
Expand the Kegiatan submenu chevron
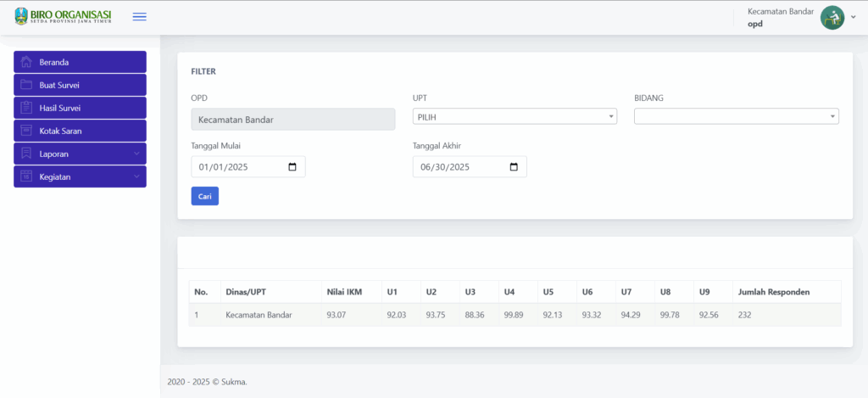136,177
